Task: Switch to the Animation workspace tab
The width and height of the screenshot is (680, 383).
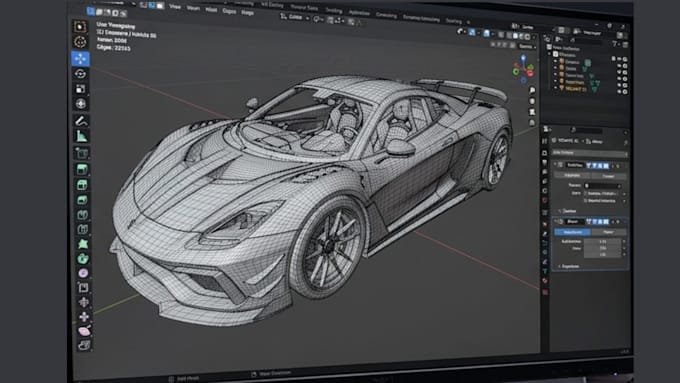Action: (359, 13)
